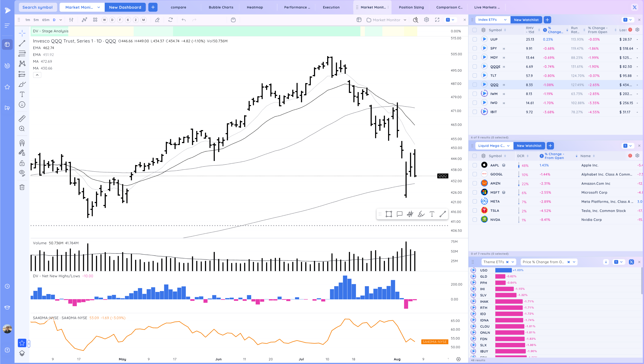644x364 pixels.
Task: Collapse the indicator legend chevron
Action: [x=37, y=75]
